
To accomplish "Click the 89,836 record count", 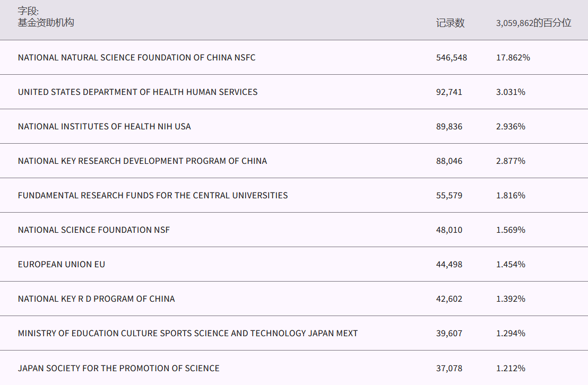I will point(449,126).
